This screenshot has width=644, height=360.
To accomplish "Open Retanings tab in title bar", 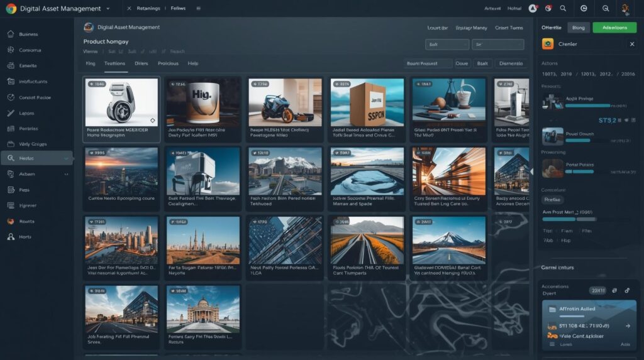I will [x=148, y=8].
